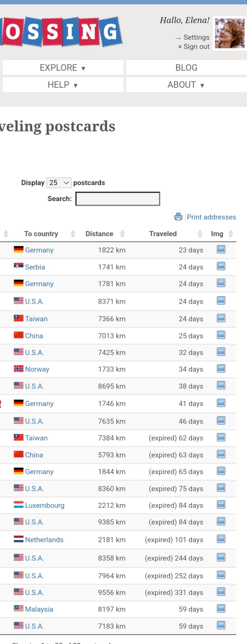
Task: Click image icon in Malaysia row
Action: pyautogui.click(x=221, y=608)
